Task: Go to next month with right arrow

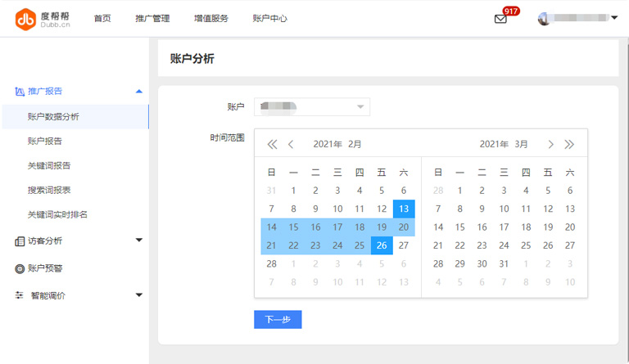Action: pos(550,145)
